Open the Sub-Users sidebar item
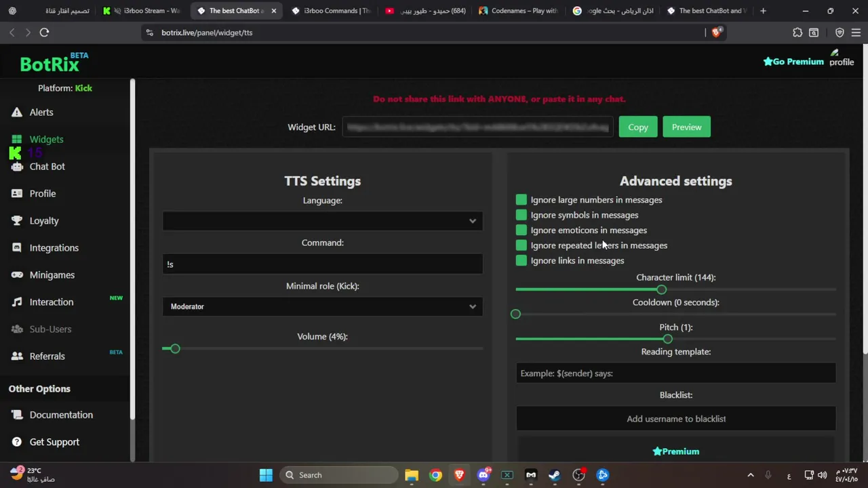This screenshot has height=488, width=868. pyautogui.click(x=50, y=329)
